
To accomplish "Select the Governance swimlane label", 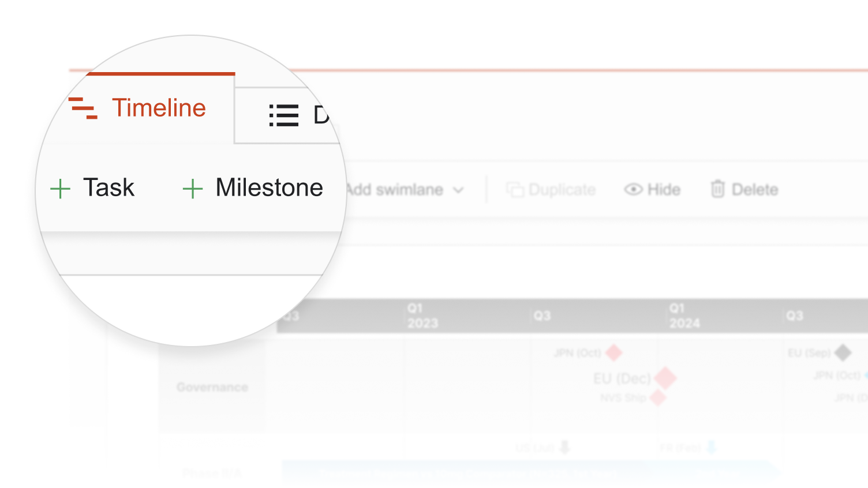I will click(212, 387).
